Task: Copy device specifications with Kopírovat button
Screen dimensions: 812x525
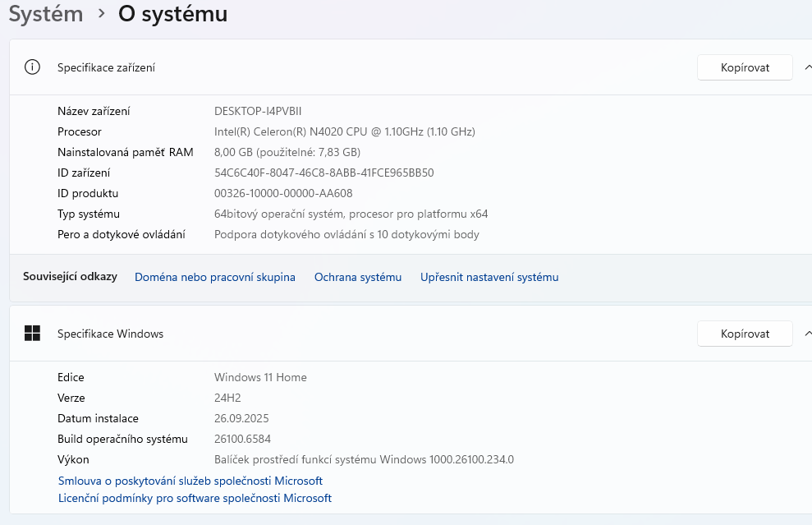Action: coord(744,67)
